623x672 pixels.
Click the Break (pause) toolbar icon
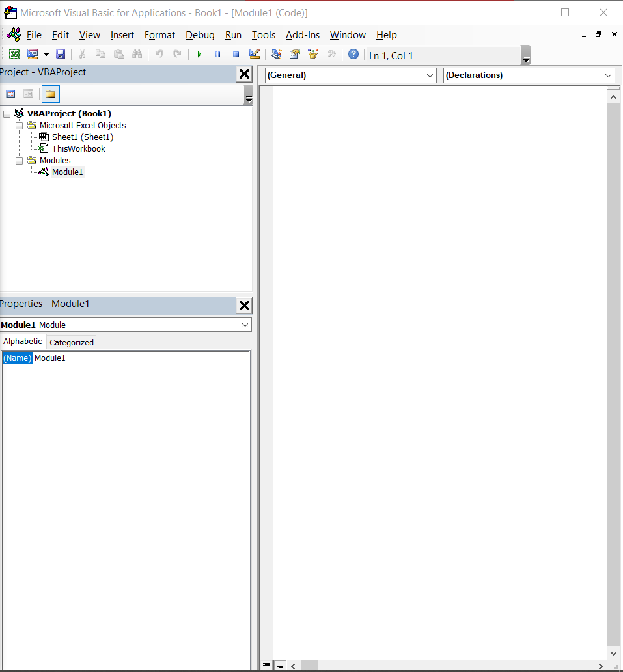click(x=217, y=54)
